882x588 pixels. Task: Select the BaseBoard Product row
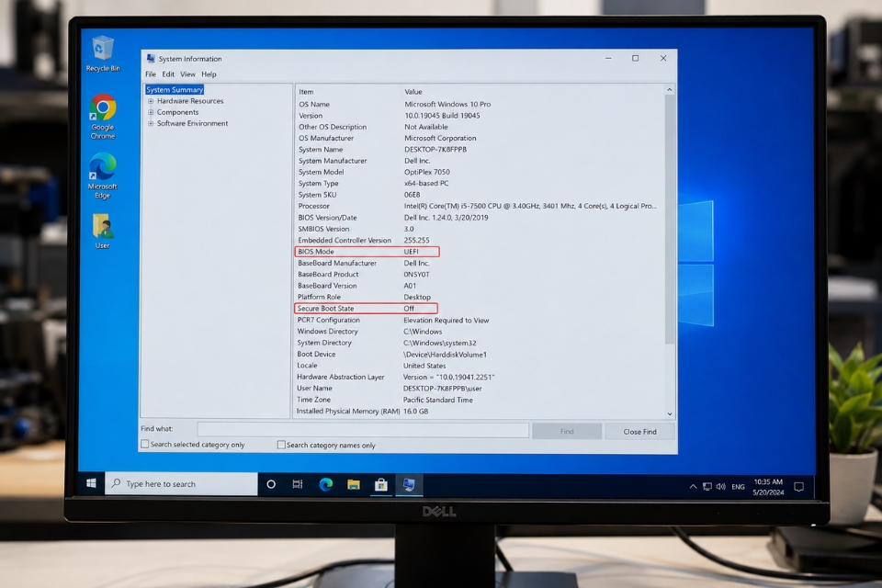[x=479, y=274]
